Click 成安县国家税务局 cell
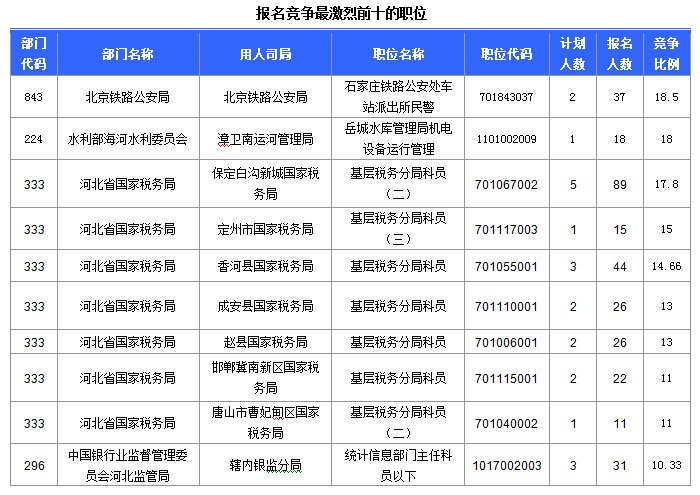The height and width of the screenshot is (495, 700). 266,306
